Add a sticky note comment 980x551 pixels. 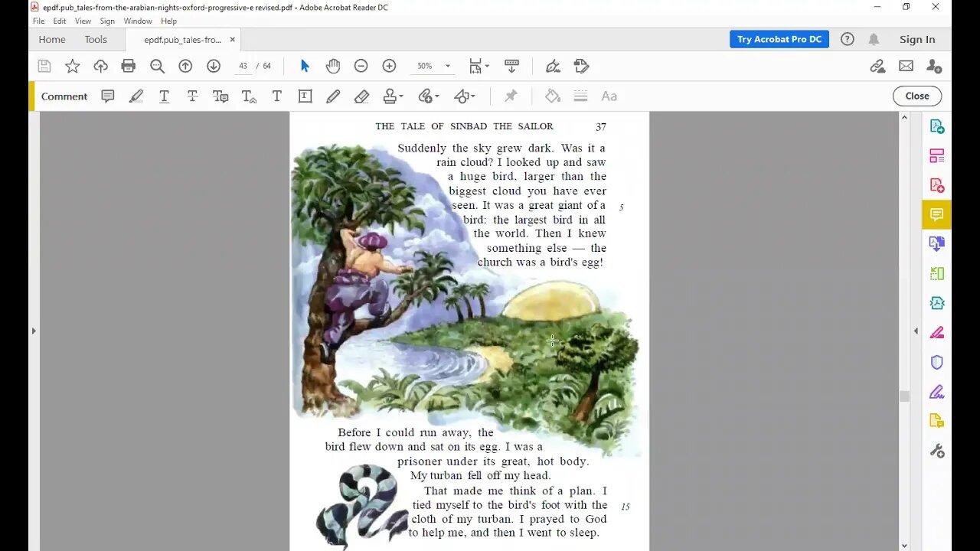[x=108, y=96]
